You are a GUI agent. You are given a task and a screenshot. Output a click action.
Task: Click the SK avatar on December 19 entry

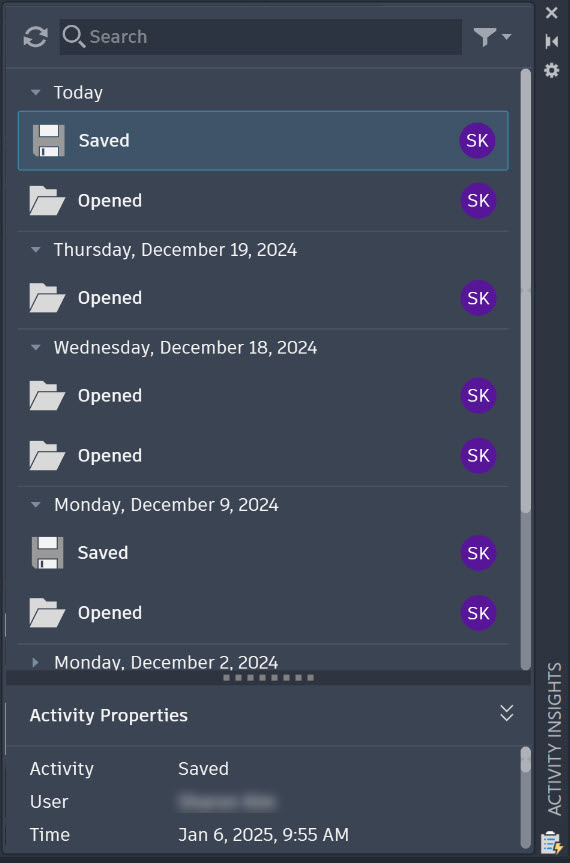point(478,298)
